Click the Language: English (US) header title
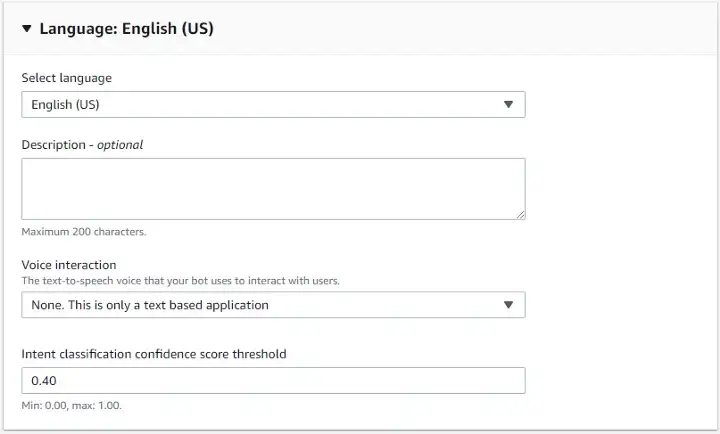720x434 pixels. pos(126,29)
